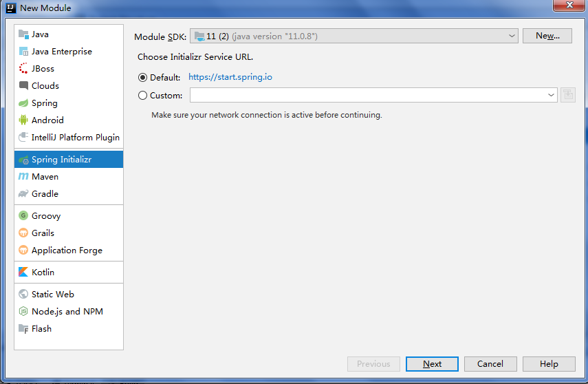
Task: Choose Kotlin module type
Action: click(x=69, y=272)
